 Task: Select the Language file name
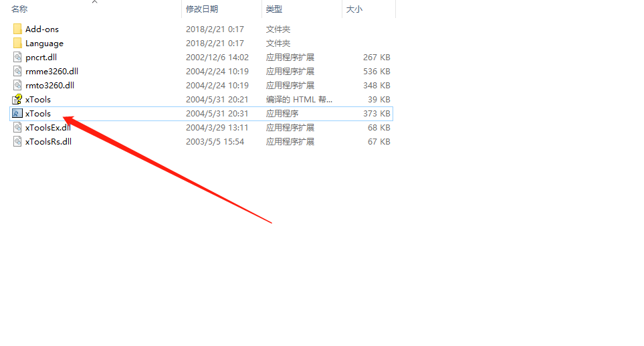pos(44,43)
